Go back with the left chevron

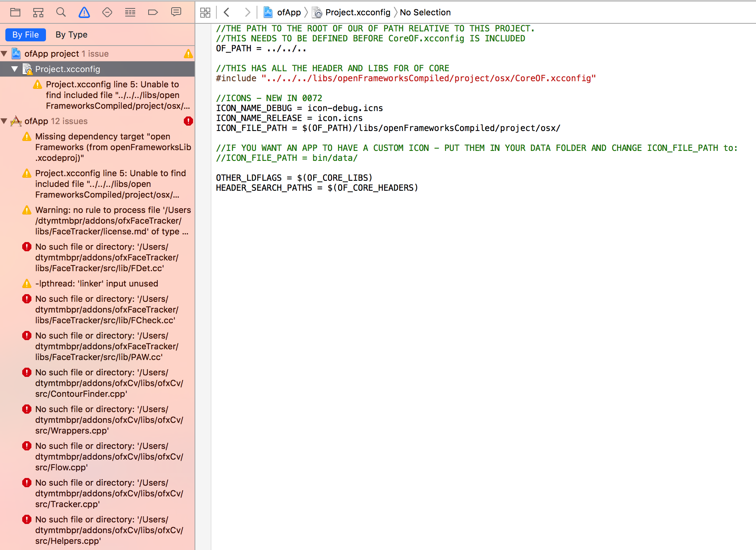[226, 12]
